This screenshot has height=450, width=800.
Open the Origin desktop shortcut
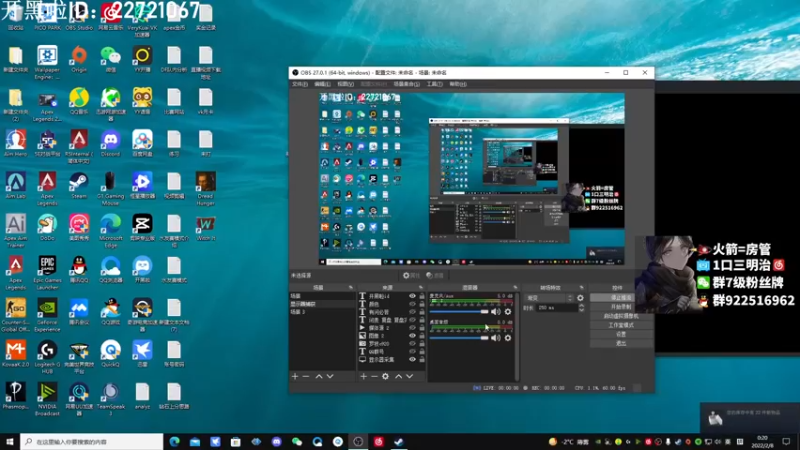[x=79, y=59]
